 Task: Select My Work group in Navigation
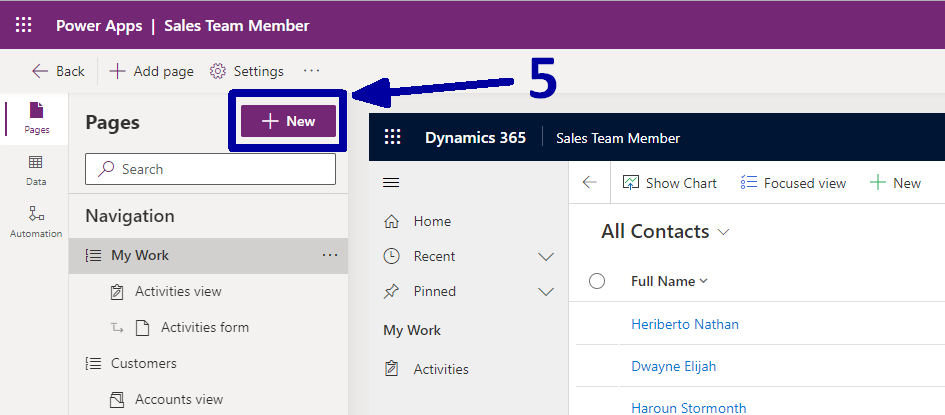click(209, 255)
